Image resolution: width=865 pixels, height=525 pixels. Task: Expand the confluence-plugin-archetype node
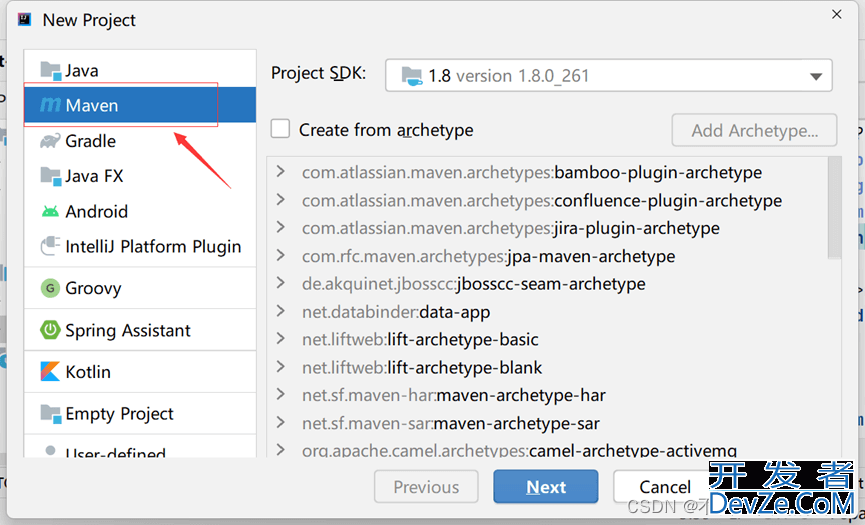pyautogui.click(x=281, y=199)
